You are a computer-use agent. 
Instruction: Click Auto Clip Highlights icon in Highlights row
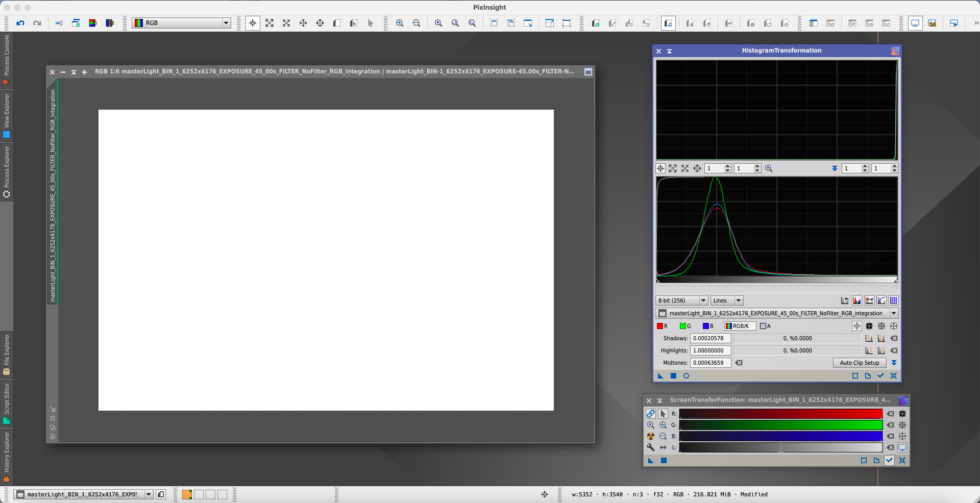point(881,350)
